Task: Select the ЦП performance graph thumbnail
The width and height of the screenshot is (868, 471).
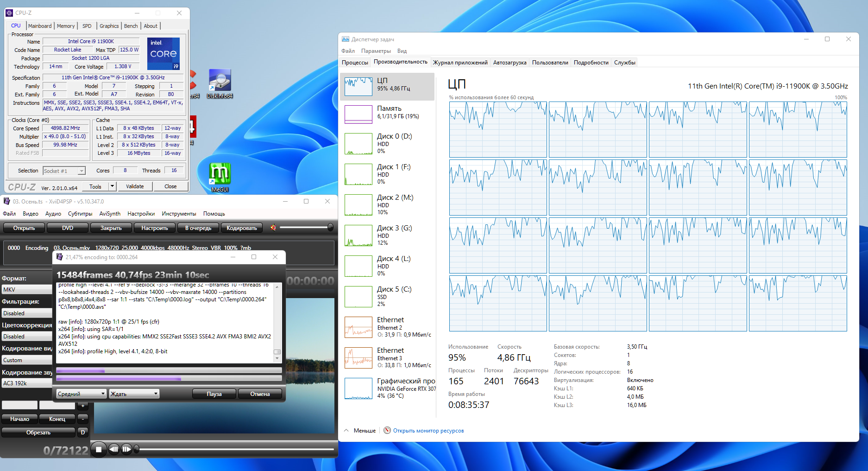Action: click(359, 87)
